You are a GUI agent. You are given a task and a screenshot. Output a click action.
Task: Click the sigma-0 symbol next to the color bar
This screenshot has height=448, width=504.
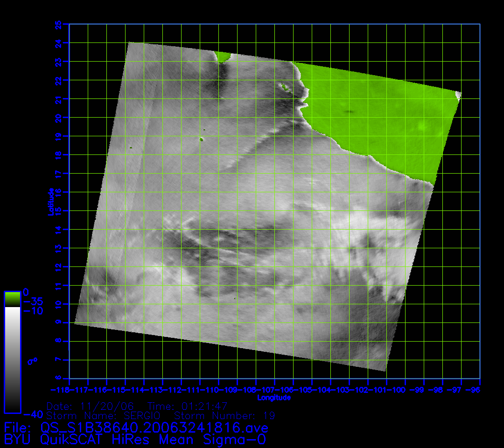[33, 361]
